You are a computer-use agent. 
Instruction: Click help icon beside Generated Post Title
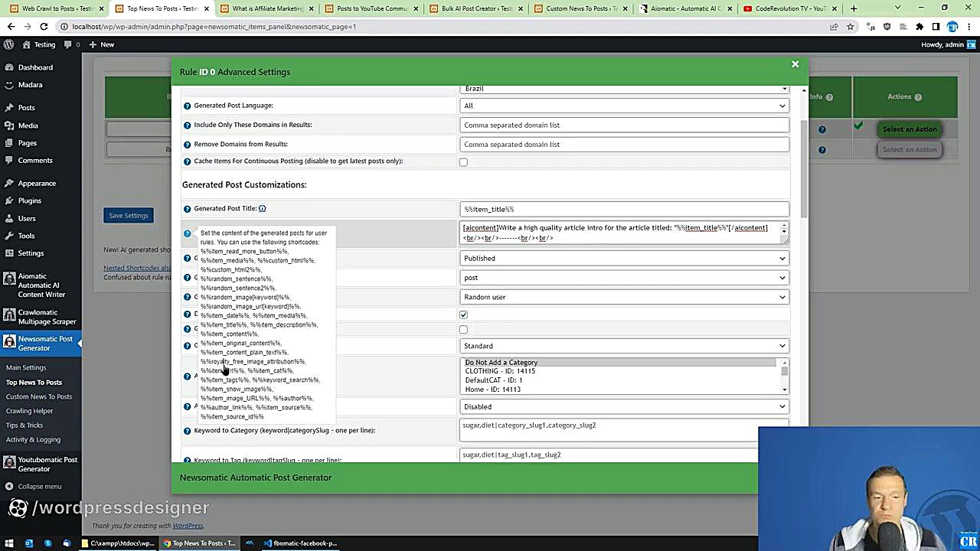187,209
